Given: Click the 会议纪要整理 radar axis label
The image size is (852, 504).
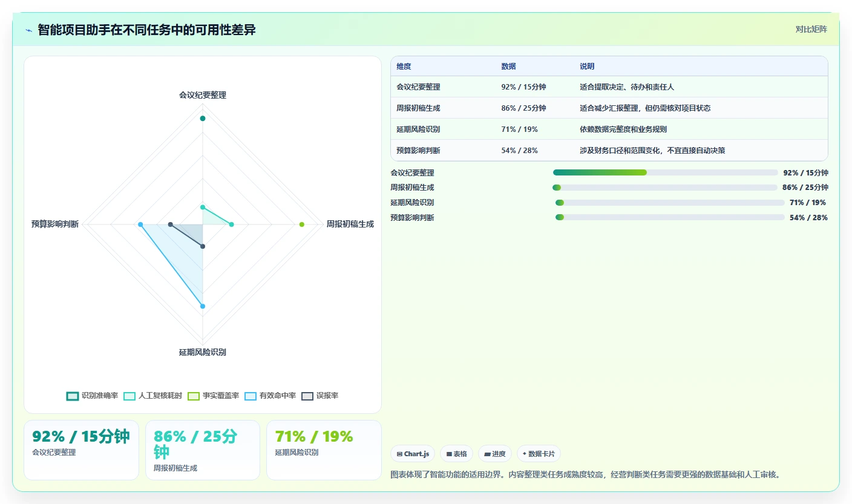Looking at the screenshot, I should pyautogui.click(x=203, y=95).
